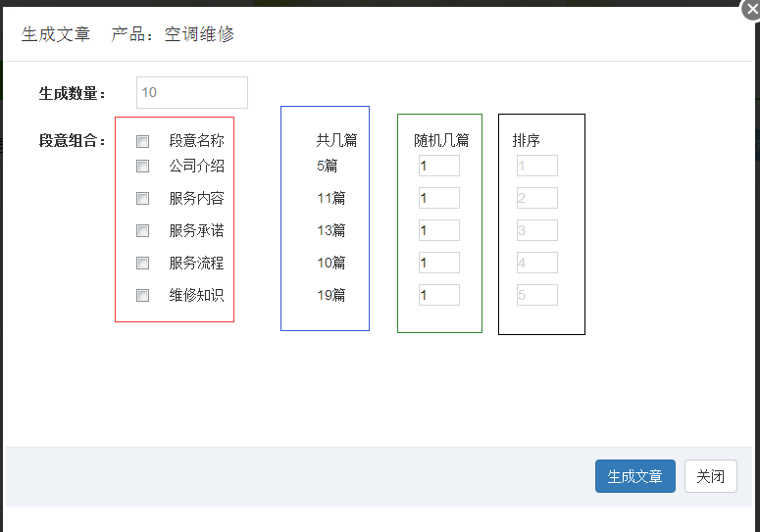This screenshot has width=760, height=532.
Task: Check the 公司介绍 checkbox
Action: [142, 166]
